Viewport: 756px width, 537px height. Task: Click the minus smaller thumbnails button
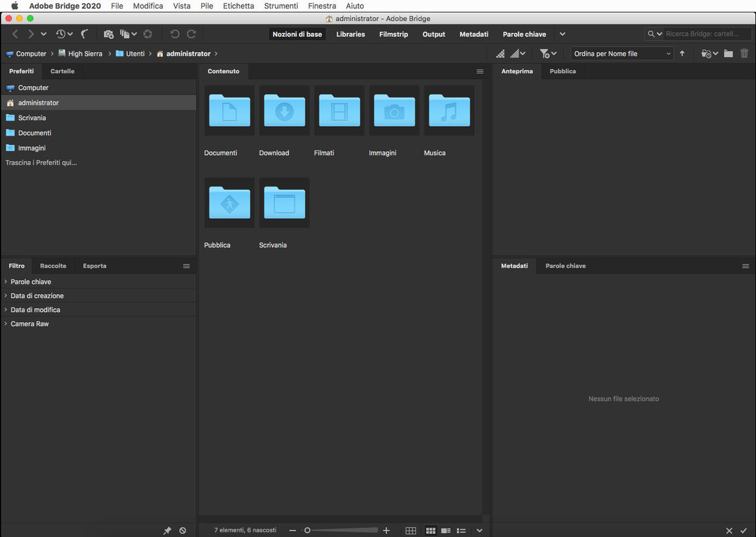pos(292,530)
